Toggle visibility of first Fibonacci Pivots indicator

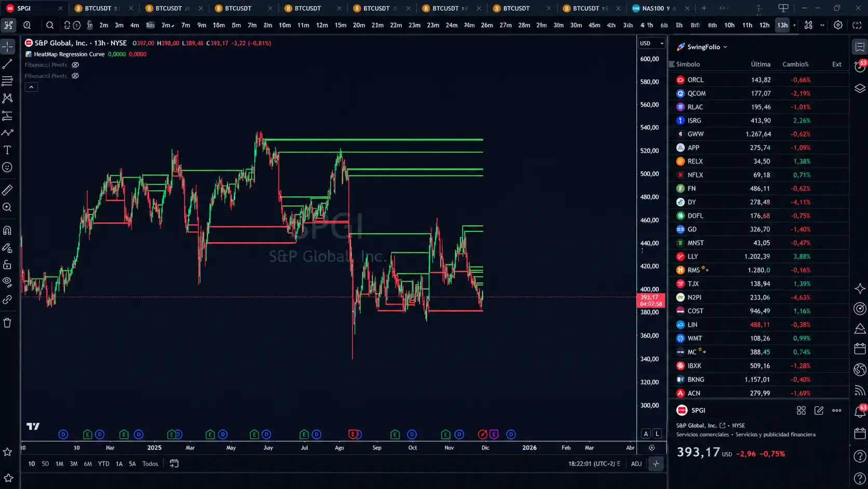click(75, 65)
